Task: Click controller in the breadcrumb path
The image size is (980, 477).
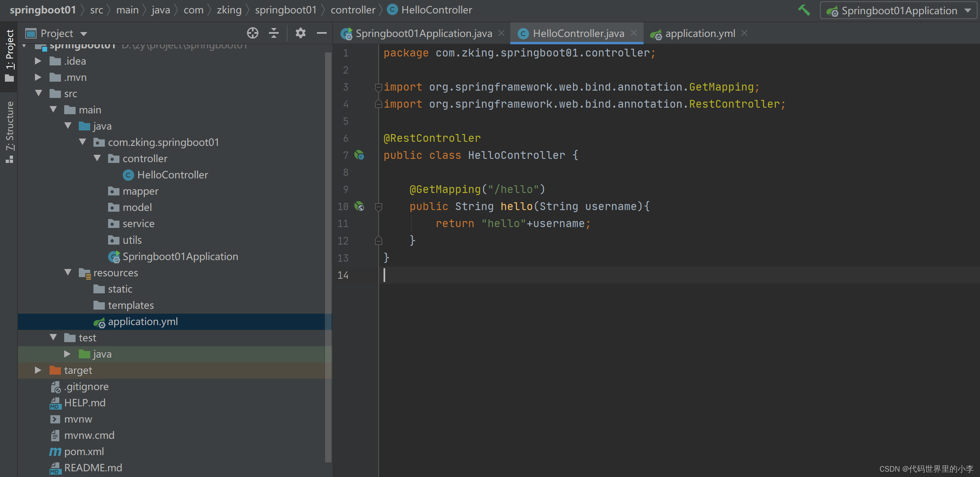Action: 353,10
